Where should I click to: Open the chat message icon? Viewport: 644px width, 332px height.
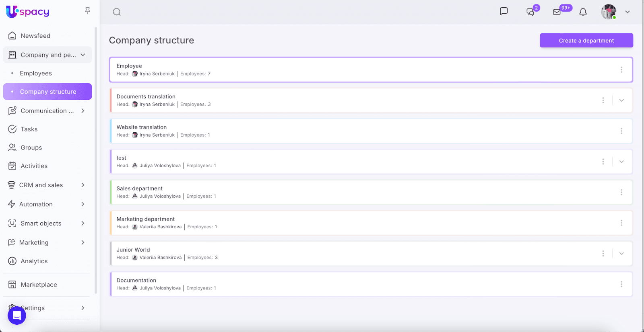[x=504, y=11]
